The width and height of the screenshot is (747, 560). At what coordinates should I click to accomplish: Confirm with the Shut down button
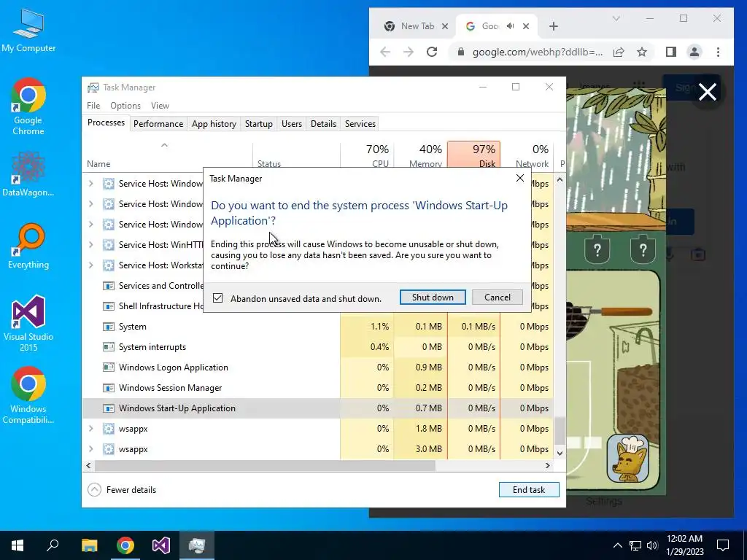[x=433, y=297]
